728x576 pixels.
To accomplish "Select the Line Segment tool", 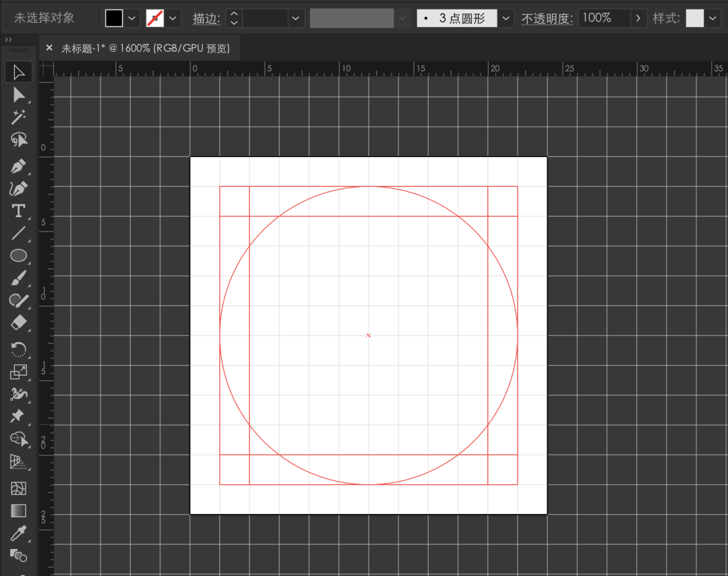I will (x=19, y=233).
